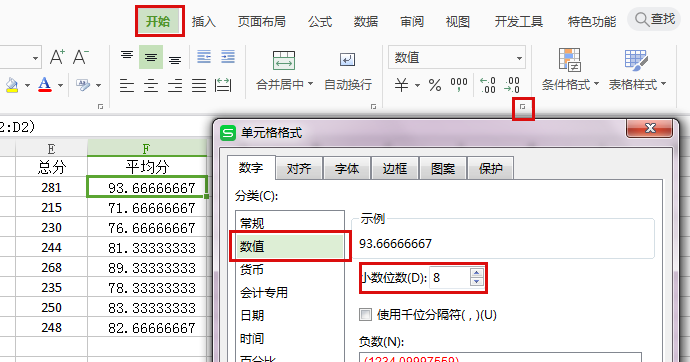
Task: Open 条件格式 conditional formatting
Action: click(570, 70)
